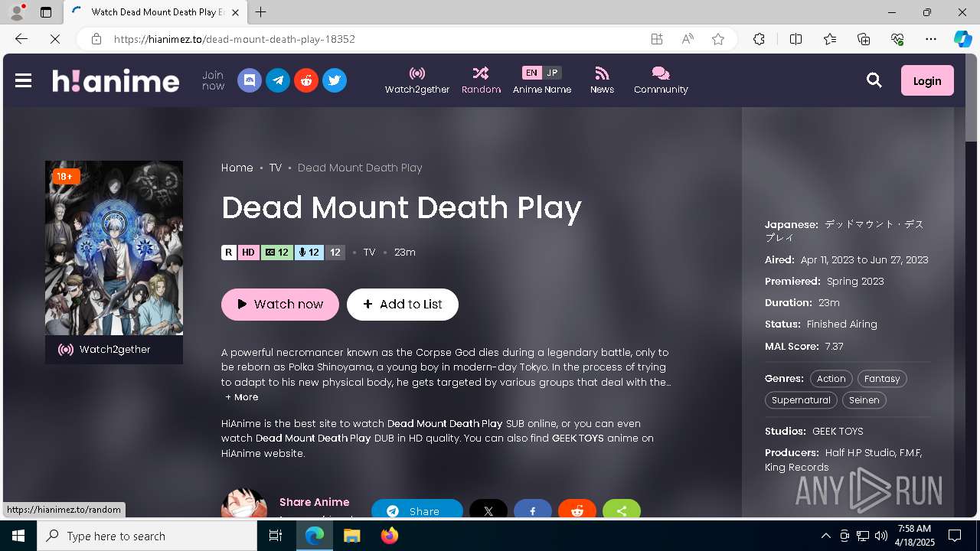The width and height of the screenshot is (980, 551).
Task: Open the tab actions menu
Action: [46, 12]
